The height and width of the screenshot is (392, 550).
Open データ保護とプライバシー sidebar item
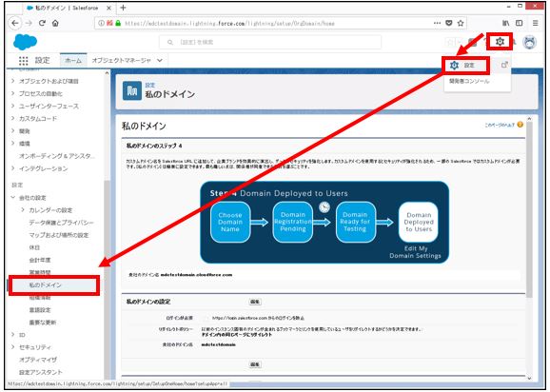62,223
